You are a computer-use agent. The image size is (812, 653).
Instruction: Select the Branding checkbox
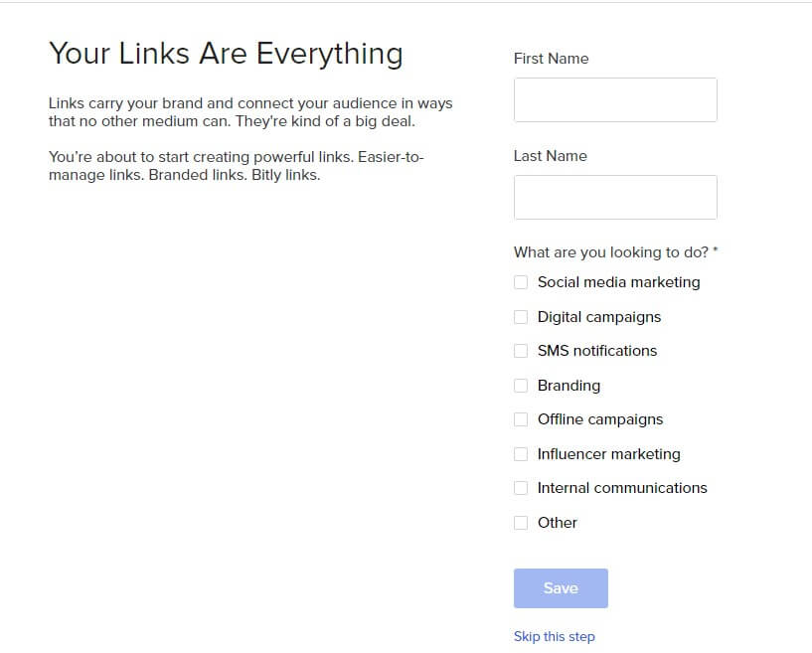pos(521,385)
